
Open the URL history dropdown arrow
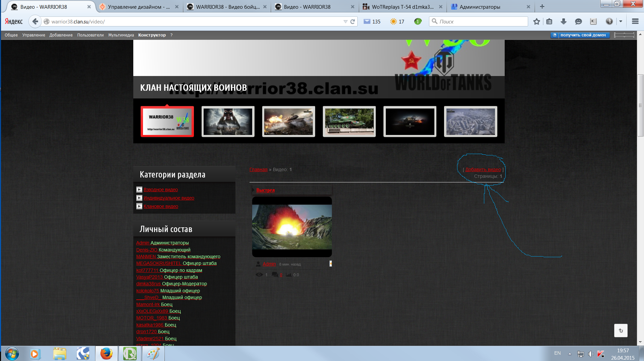click(345, 21)
